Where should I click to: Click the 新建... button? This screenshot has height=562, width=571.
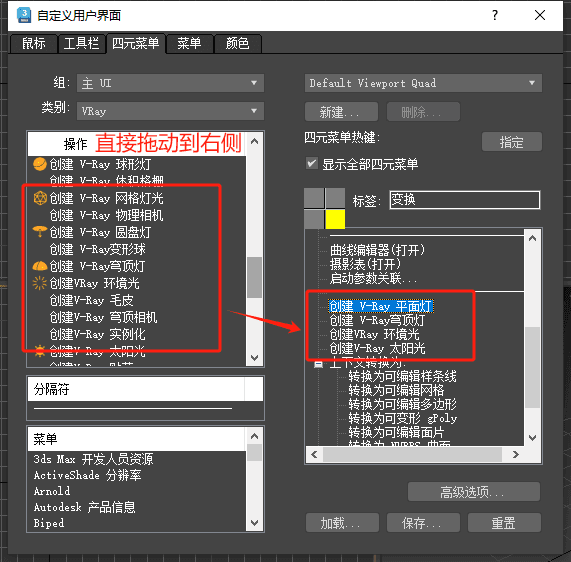(x=341, y=111)
